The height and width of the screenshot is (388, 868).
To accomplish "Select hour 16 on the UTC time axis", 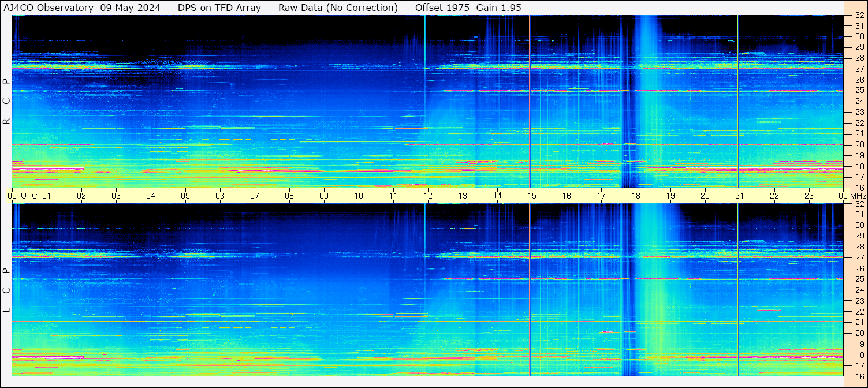I will 567,196.
